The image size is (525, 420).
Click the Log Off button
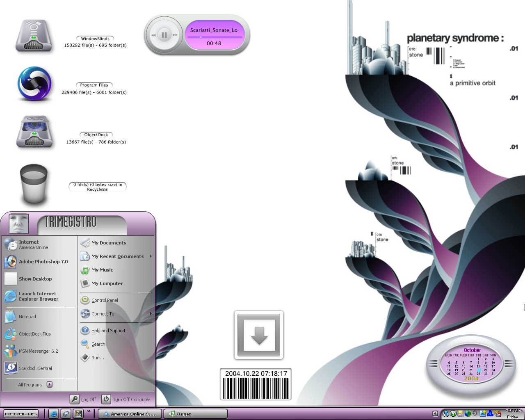[x=83, y=399]
